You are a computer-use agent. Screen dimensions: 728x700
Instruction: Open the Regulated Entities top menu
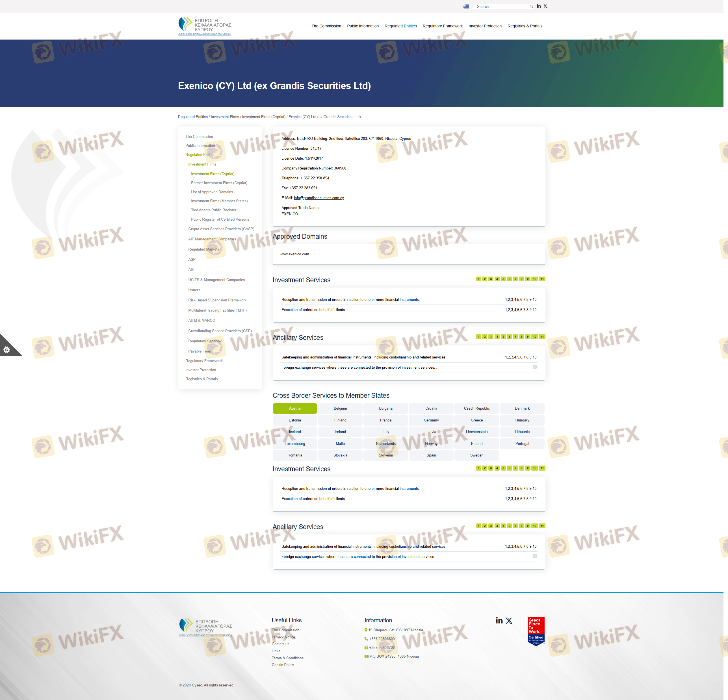click(400, 26)
